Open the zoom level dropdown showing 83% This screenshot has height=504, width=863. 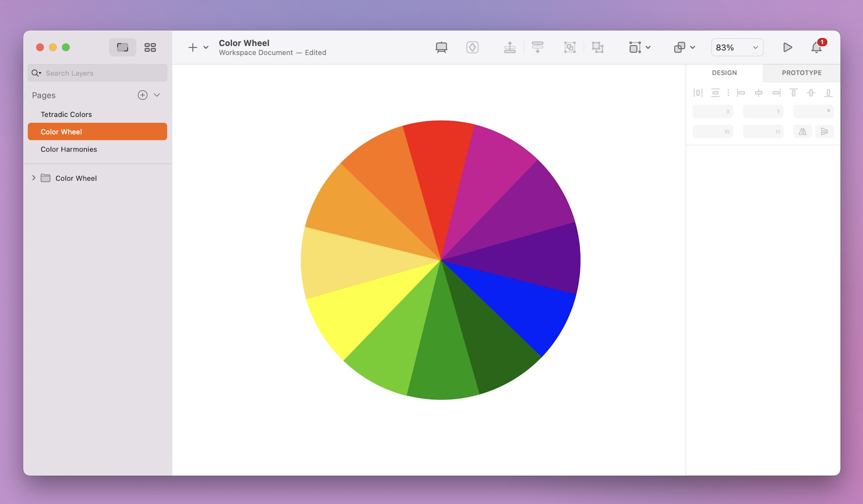[737, 47]
